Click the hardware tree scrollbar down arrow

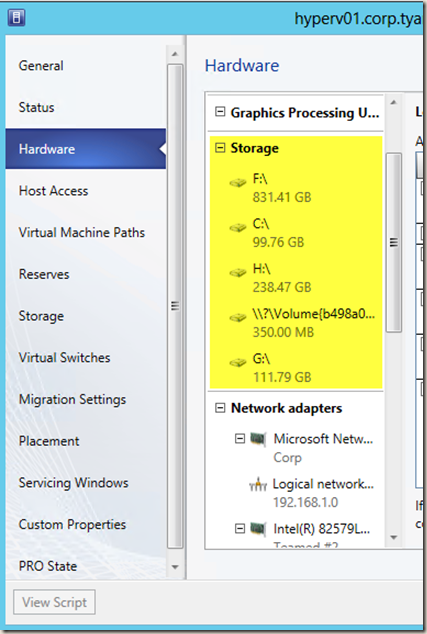tap(393, 537)
